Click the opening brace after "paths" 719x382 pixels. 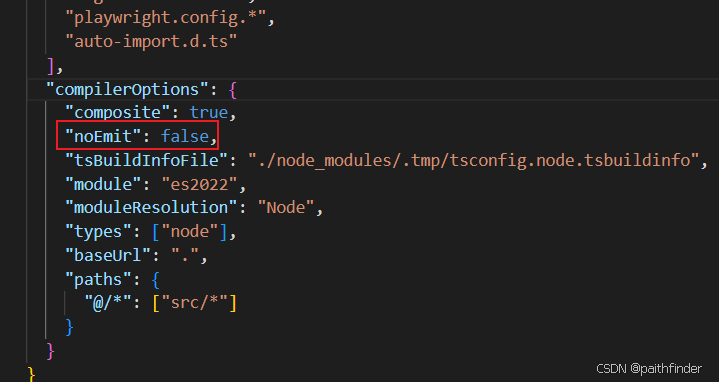pyautogui.click(x=156, y=279)
